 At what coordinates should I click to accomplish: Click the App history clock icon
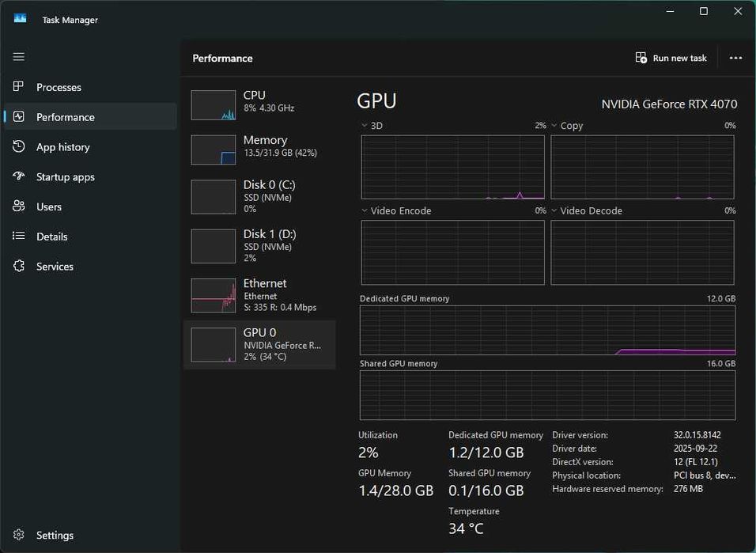click(x=19, y=147)
